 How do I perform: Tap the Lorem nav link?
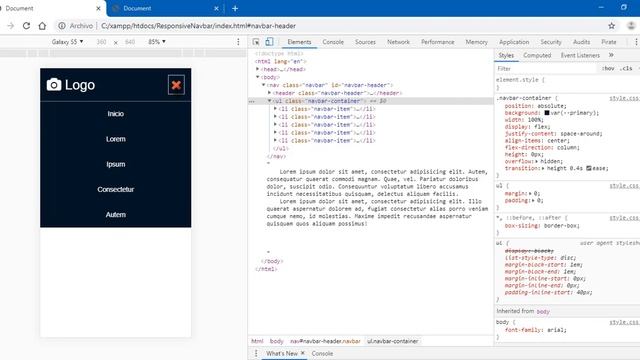tap(116, 139)
